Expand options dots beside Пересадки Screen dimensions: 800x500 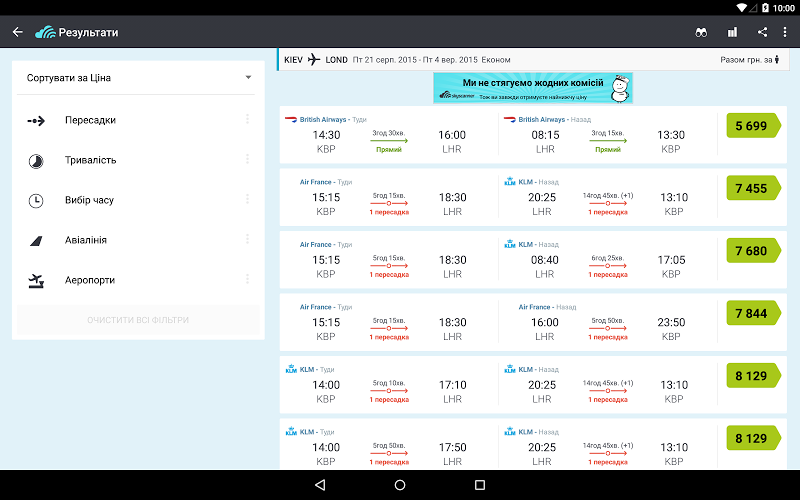[247, 119]
